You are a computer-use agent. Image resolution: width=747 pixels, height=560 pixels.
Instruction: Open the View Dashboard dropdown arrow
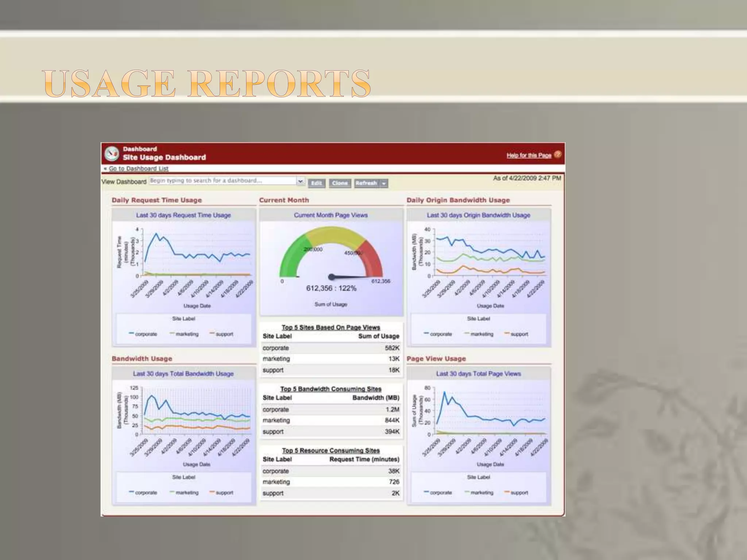click(x=301, y=181)
